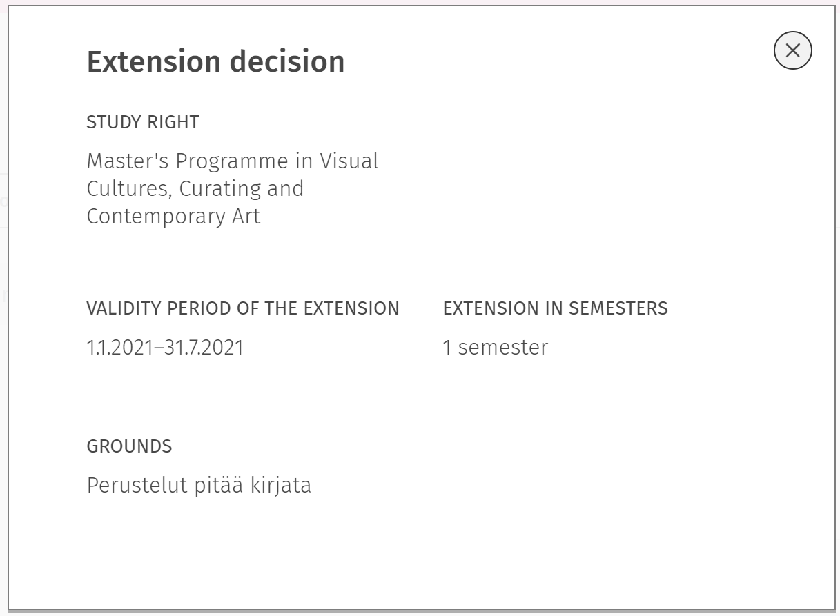
Task: Click the "1 semester" value
Action: [495, 347]
